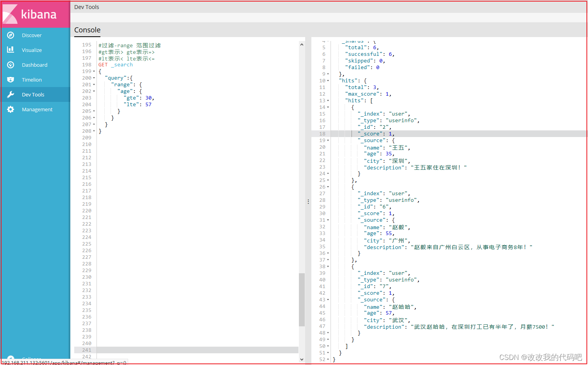Click the editor vertical scrollbar thumb
Viewport: 588px width, 365px height.
pos(302,300)
